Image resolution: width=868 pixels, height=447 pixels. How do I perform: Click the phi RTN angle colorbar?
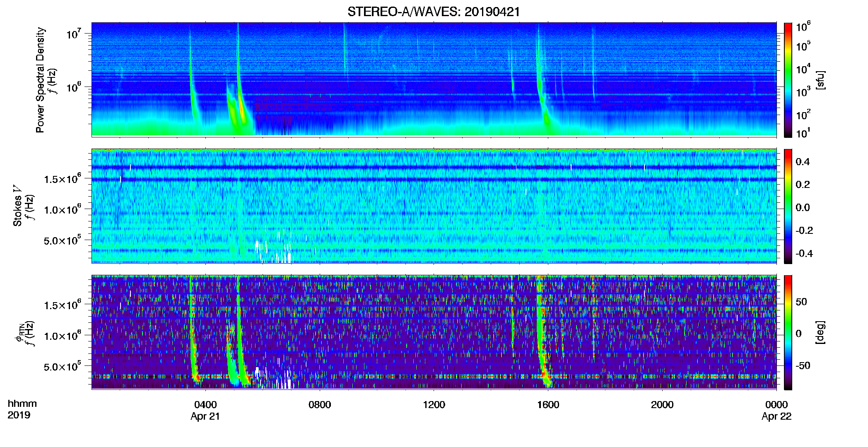coord(788,332)
